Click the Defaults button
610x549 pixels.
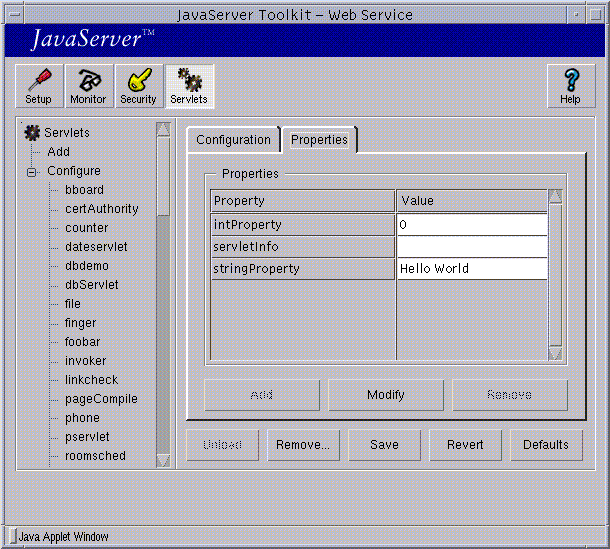pos(546,445)
